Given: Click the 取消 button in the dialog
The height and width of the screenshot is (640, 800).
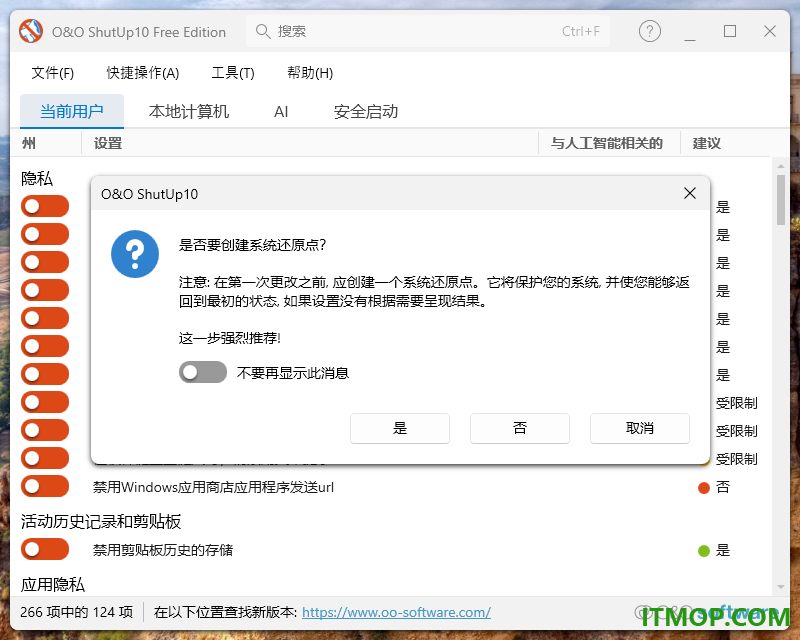Looking at the screenshot, I should [640, 428].
